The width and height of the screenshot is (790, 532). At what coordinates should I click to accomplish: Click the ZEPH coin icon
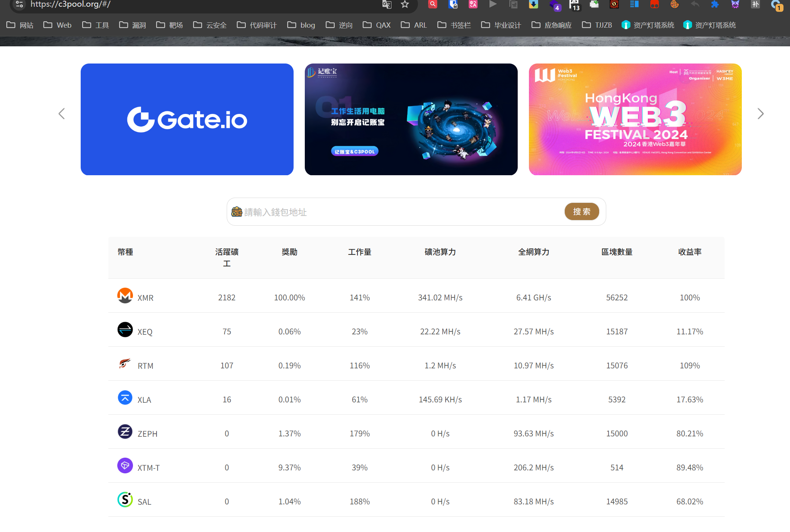click(x=125, y=432)
